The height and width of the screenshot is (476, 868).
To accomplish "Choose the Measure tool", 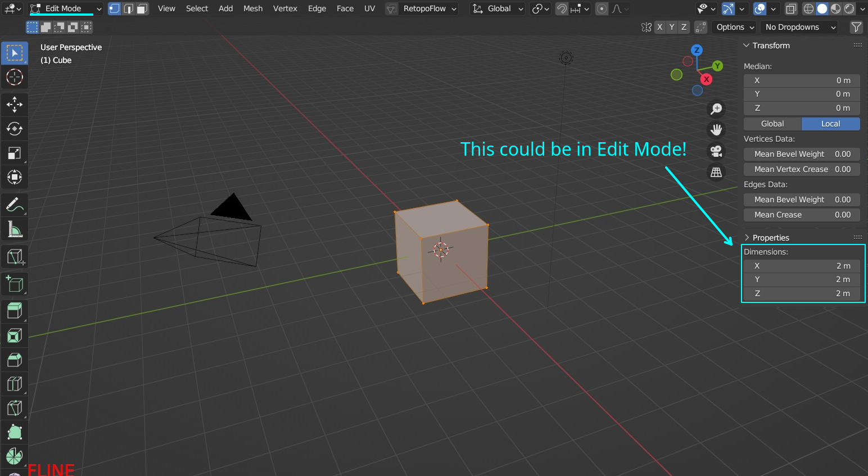I will [15, 229].
